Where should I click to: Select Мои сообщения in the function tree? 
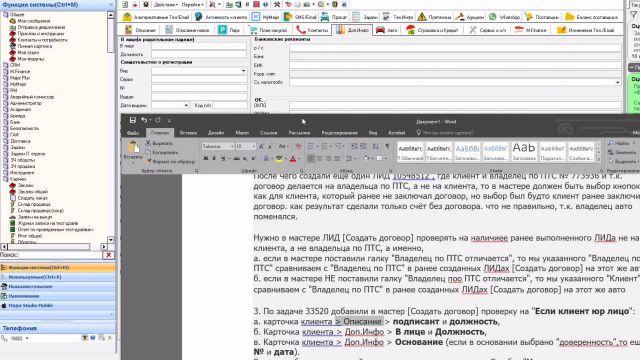pos(33,21)
